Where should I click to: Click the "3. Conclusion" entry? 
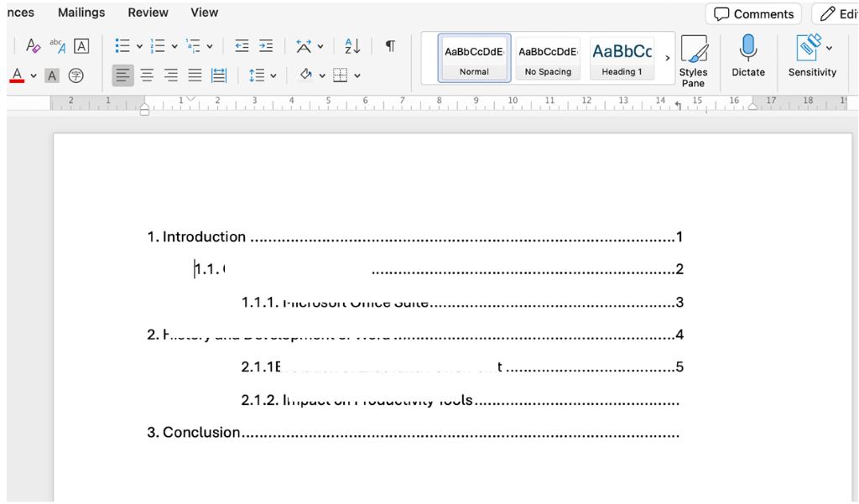tap(194, 432)
